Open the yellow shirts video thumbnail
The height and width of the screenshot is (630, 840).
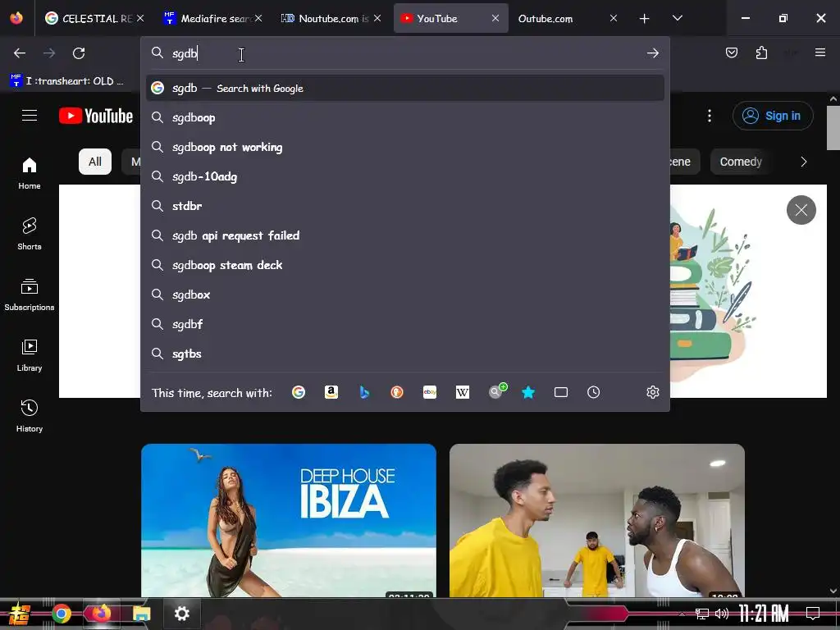(597, 520)
